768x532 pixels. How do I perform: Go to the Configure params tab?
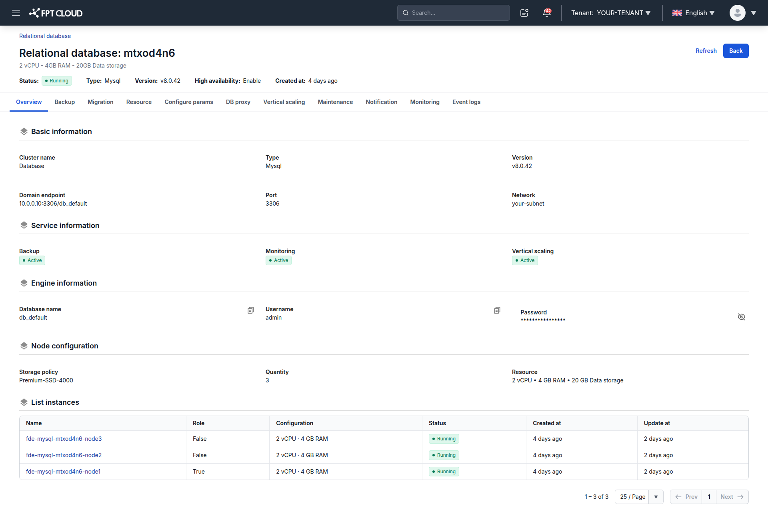(189, 102)
